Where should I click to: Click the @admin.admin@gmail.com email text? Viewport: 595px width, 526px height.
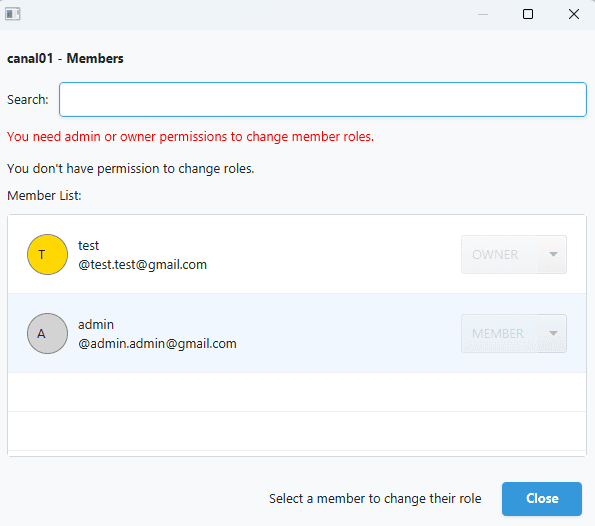point(157,343)
